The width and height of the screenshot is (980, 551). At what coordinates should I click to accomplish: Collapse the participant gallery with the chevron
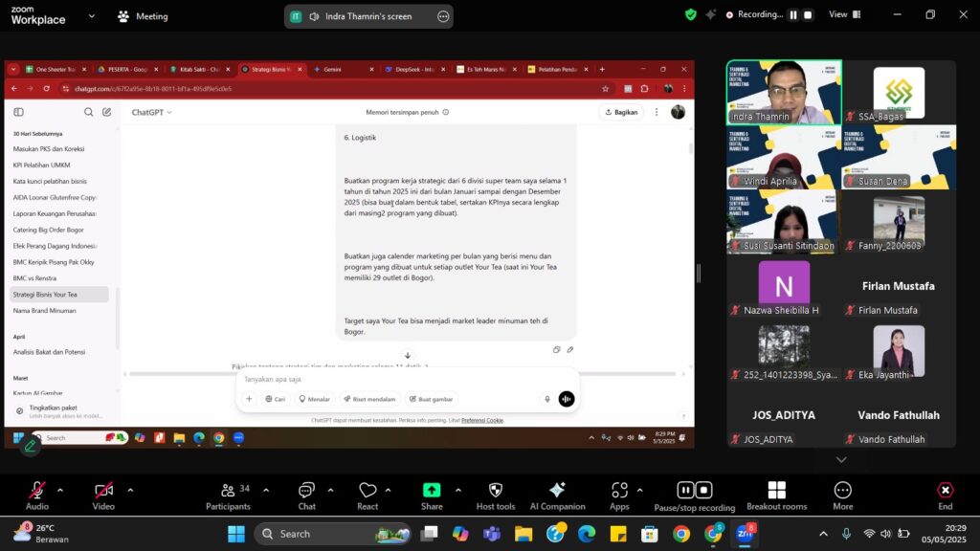(x=841, y=459)
